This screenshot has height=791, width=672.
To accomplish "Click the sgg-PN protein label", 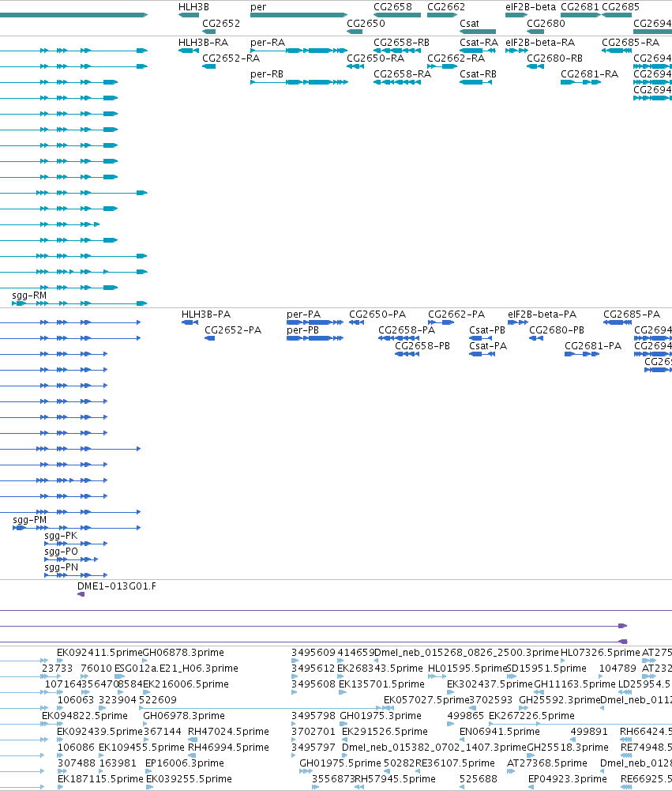I will (x=61, y=567).
